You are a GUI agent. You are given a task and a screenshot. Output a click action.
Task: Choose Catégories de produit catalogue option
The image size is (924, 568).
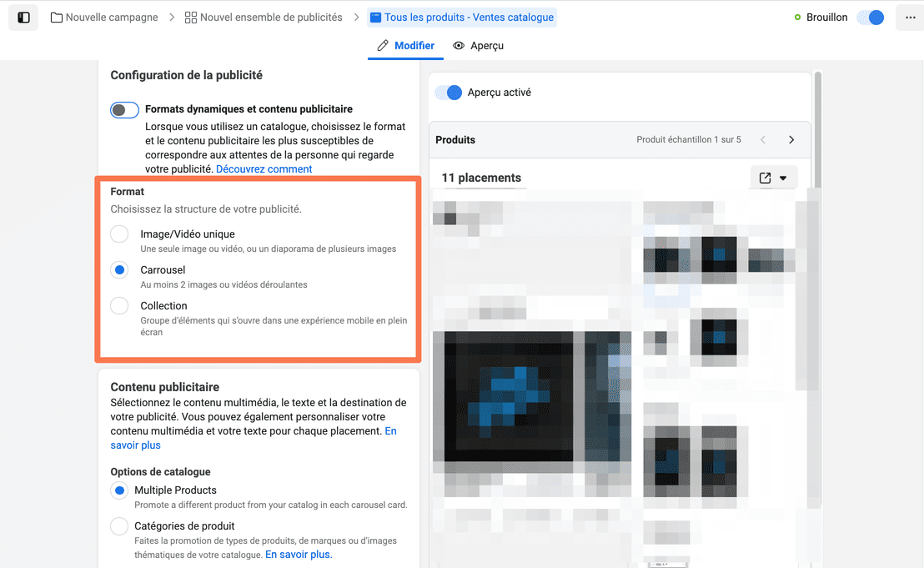[119, 526]
